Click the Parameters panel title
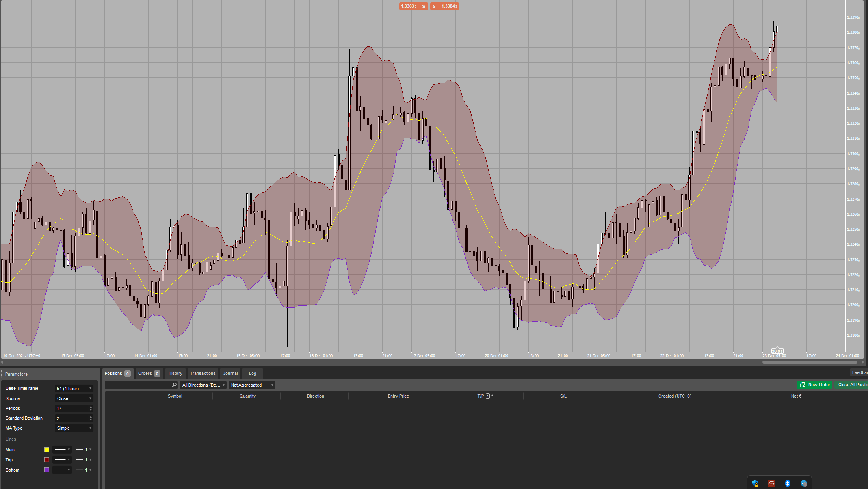Viewport: 868px width, 489px height. click(16, 374)
